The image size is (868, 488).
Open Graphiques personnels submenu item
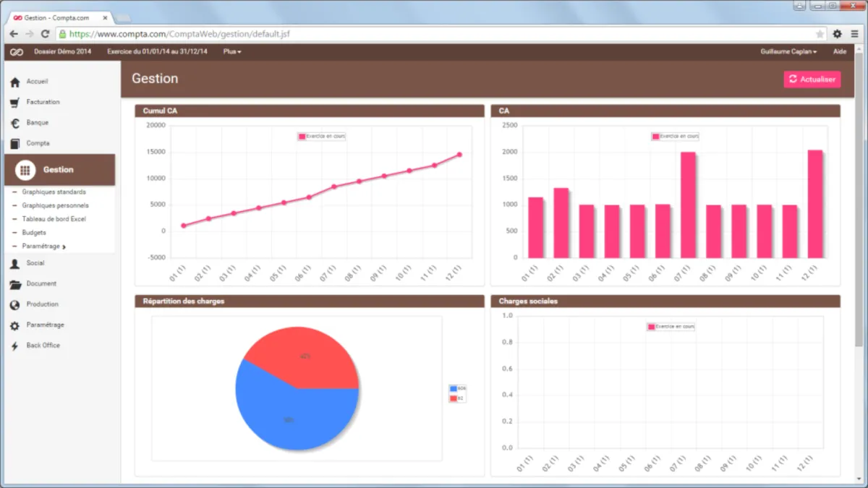point(56,206)
